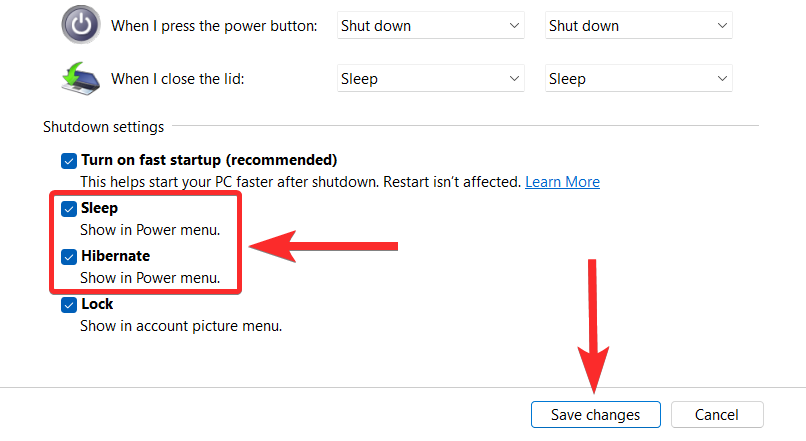Click the laptop lid close icon
The width and height of the screenshot is (806, 441).
[x=80, y=79]
